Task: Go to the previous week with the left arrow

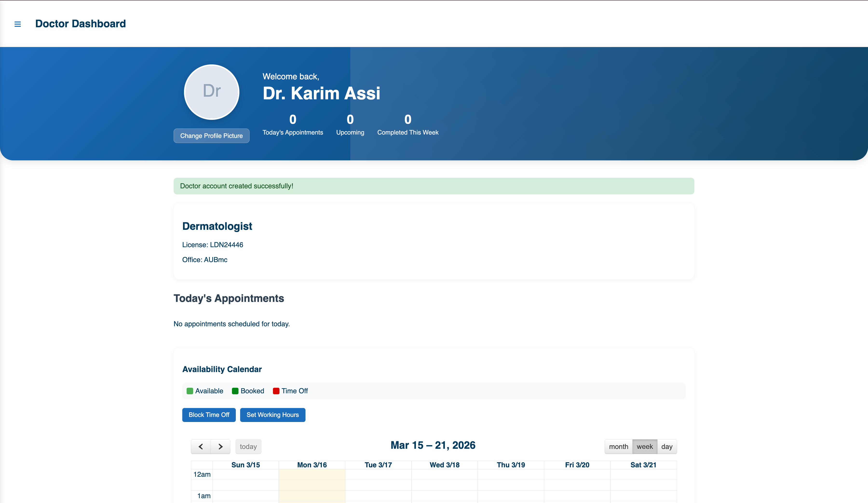Action: [x=201, y=447]
